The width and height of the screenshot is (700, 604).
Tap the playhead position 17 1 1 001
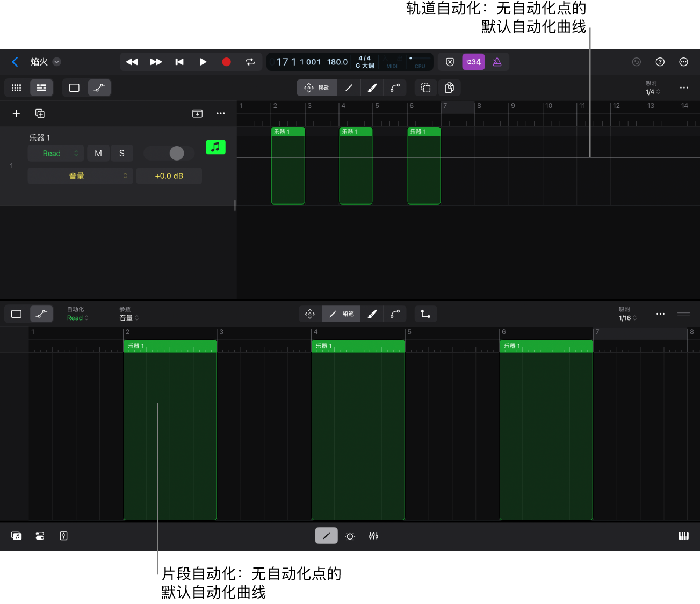(x=299, y=62)
